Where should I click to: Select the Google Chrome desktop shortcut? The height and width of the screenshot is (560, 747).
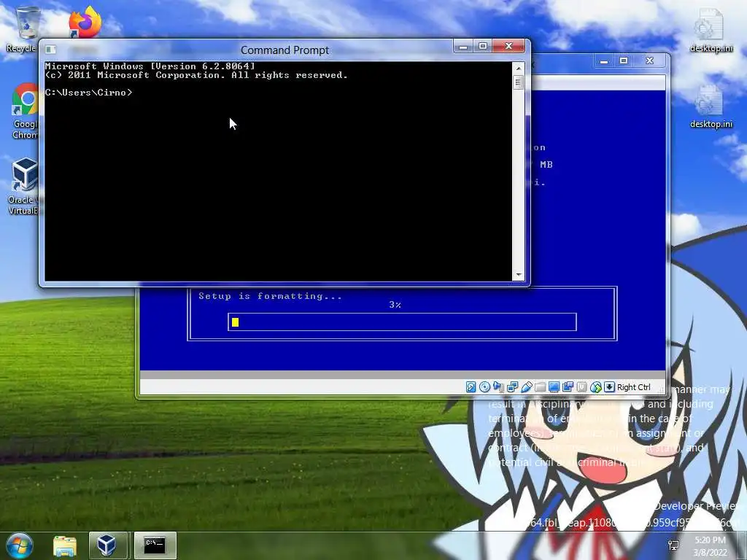[25, 111]
